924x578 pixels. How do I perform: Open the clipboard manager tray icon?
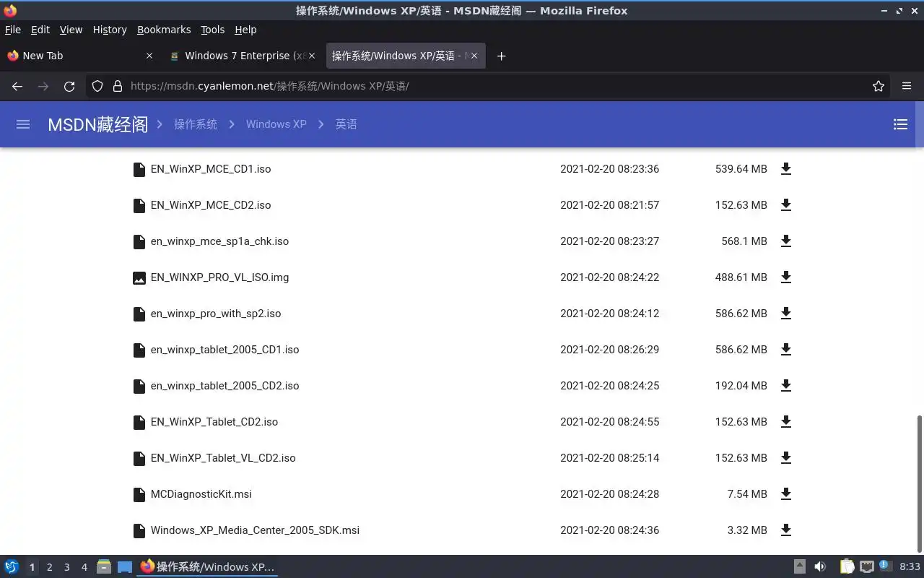coord(847,566)
